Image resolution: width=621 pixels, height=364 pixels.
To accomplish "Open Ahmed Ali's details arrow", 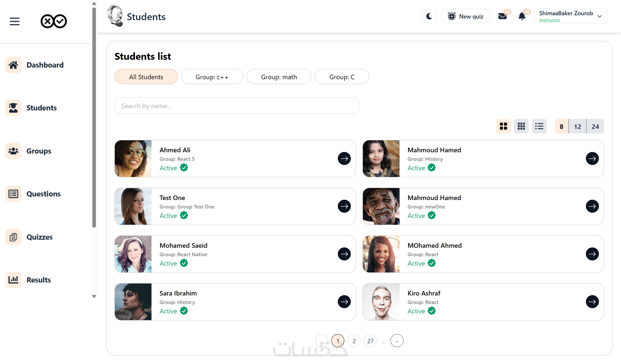I will pyautogui.click(x=344, y=158).
